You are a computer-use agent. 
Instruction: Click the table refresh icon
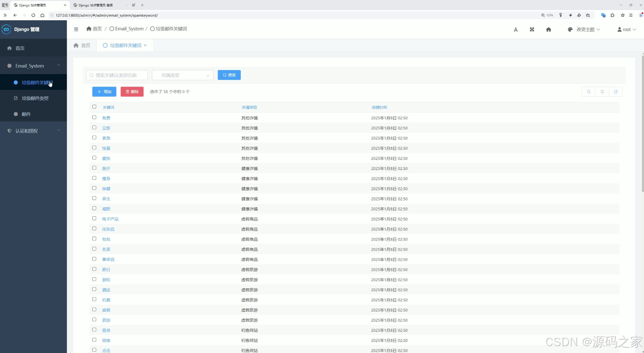click(602, 92)
